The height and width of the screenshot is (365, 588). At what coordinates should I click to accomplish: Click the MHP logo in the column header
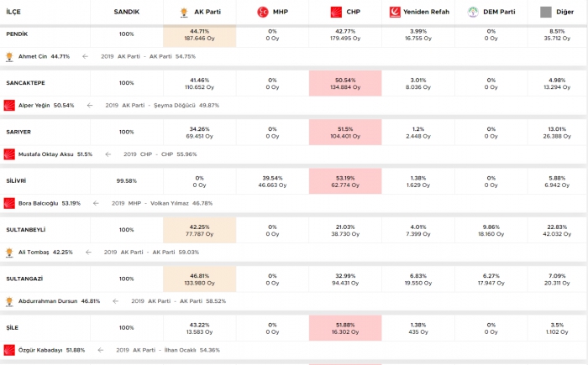tap(261, 12)
